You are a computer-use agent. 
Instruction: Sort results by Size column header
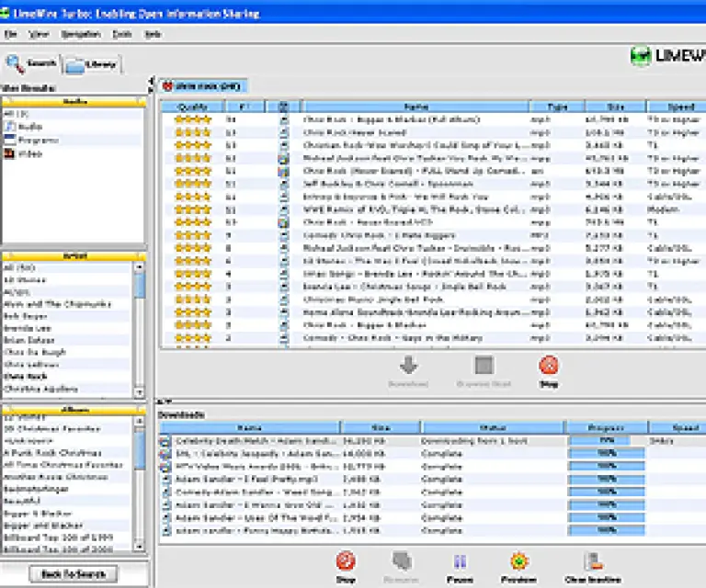616,107
